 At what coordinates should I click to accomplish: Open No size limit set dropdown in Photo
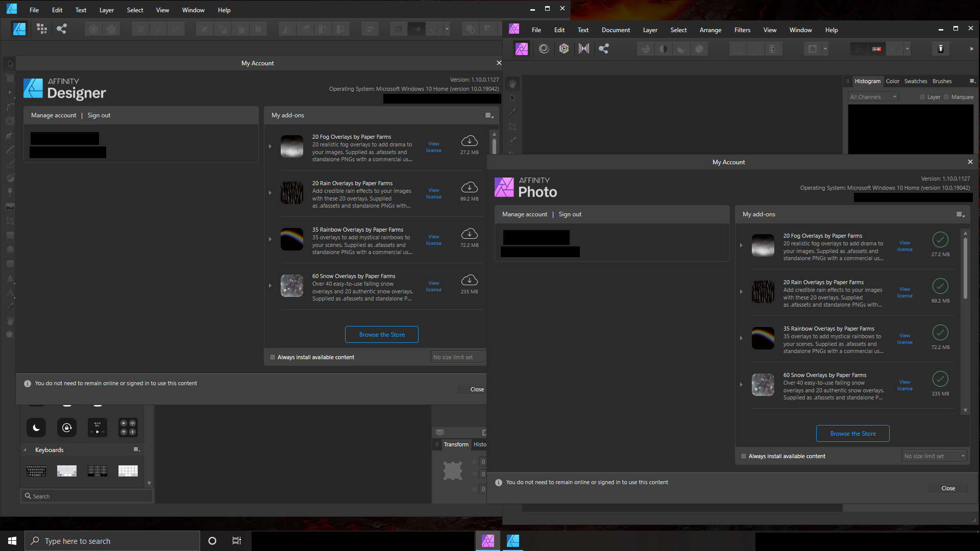pyautogui.click(x=934, y=456)
